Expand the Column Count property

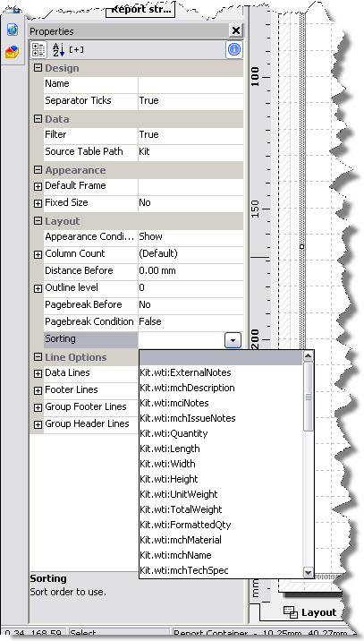tap(38, 254)
